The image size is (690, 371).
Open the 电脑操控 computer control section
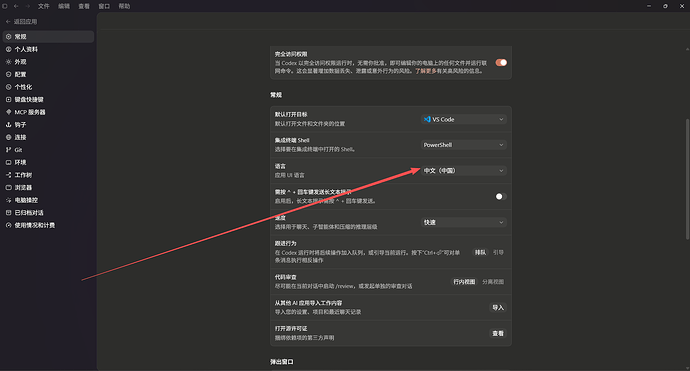tap(48, 200)
